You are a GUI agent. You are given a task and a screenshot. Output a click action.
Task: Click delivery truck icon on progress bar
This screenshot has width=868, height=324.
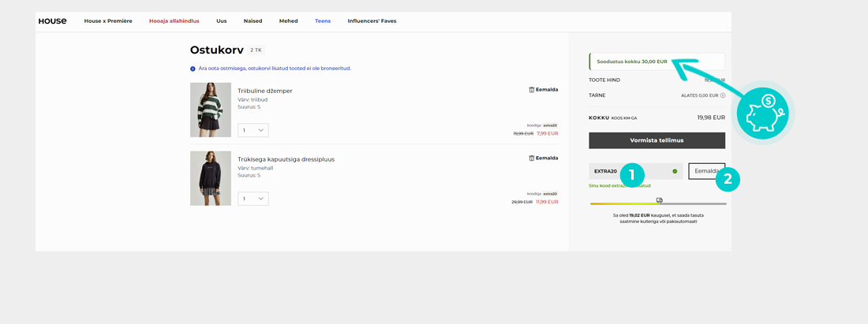660,200
